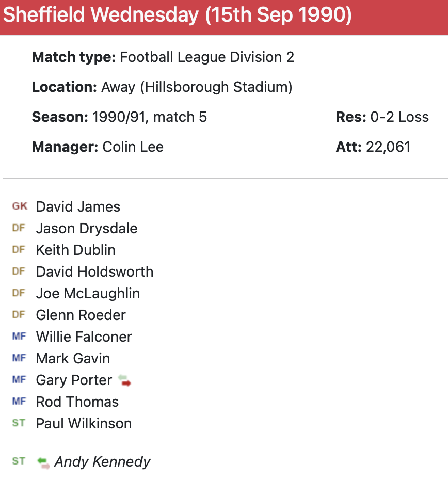Click the DF icon beside Glenn Roeder
The height and width of the screenshot is (480, 448).
click(x=19, y=315)
